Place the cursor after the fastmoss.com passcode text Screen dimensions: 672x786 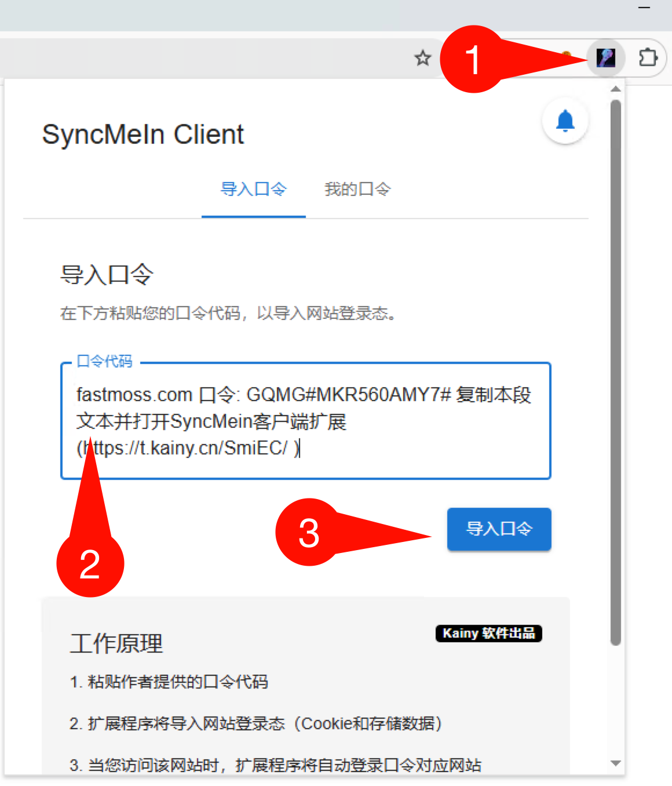pos(301,448)
